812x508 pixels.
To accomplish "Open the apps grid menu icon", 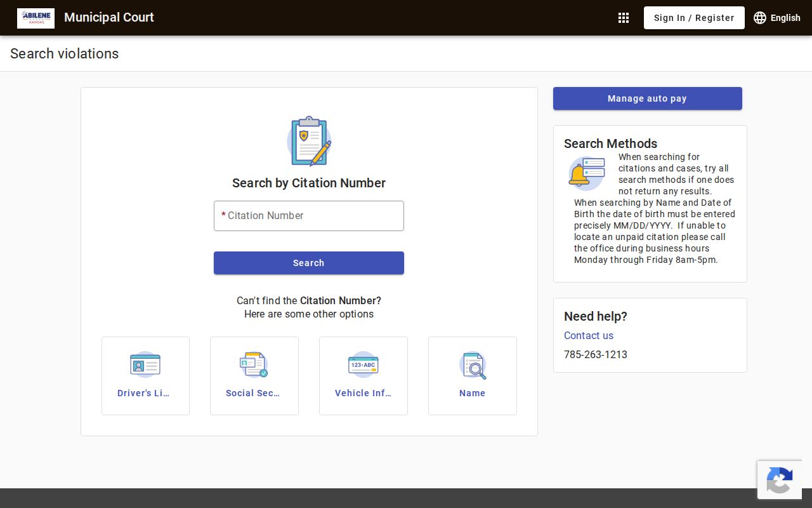I will pyautogui.click(x=624, y=18).
